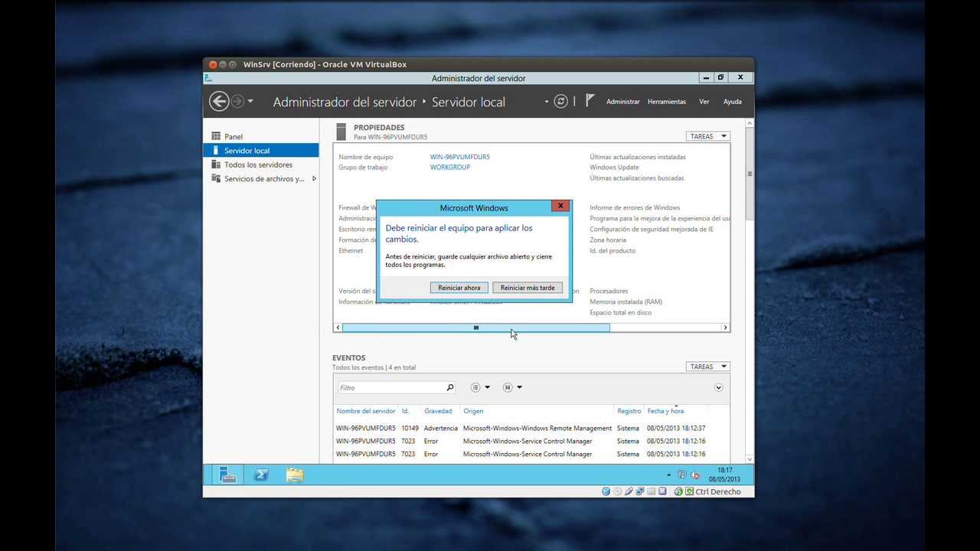Click VirtualBox display capture status icon

click(662, 491)
